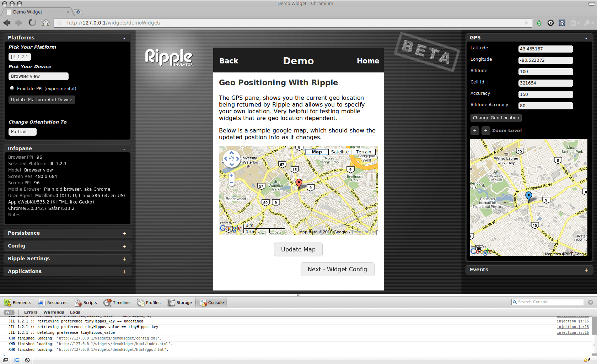Click Home in the demo header

point(368,61)
